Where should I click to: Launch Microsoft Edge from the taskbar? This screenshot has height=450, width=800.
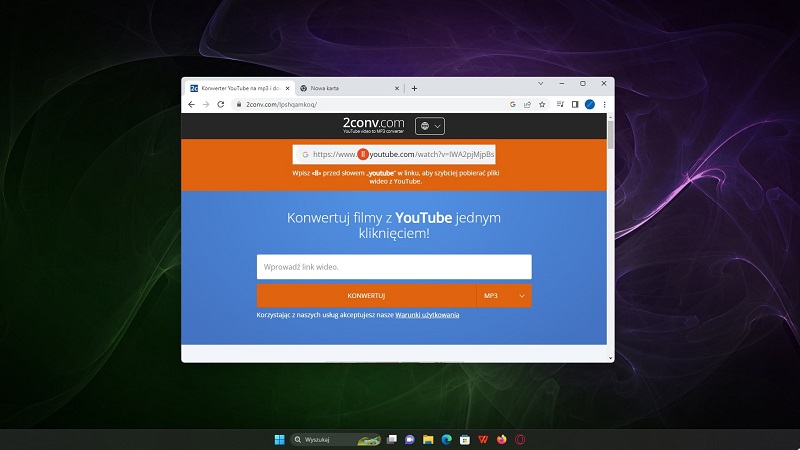(x=446, y=439)
